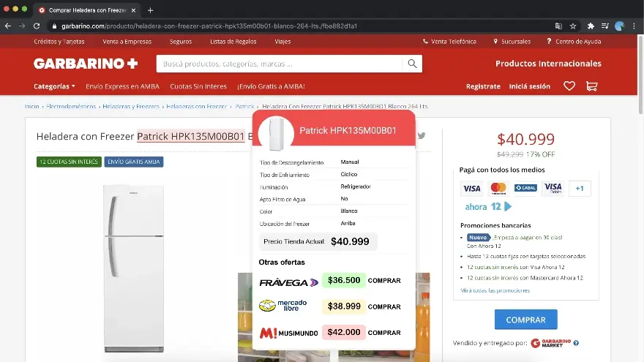Click the address bar URL
This screenshot has height=362, width=644.
tap(209, 26)
